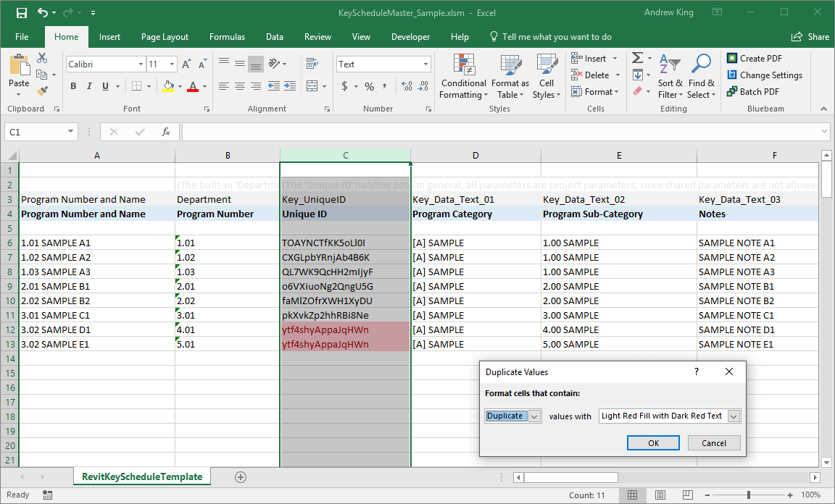Click OK in Duplicate Values dialog
The width and height of the screenshot is (835, 504).
tap(653, 442)
